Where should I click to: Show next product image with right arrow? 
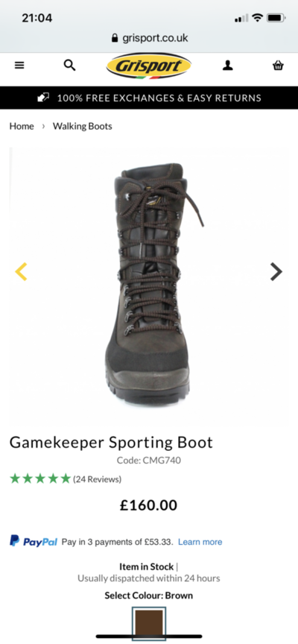click(276, 271)
